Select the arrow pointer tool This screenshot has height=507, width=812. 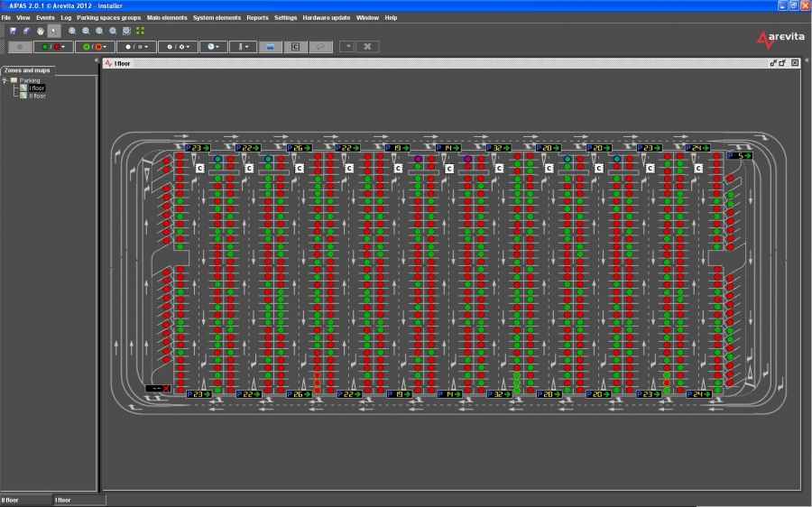pos(54,31)
